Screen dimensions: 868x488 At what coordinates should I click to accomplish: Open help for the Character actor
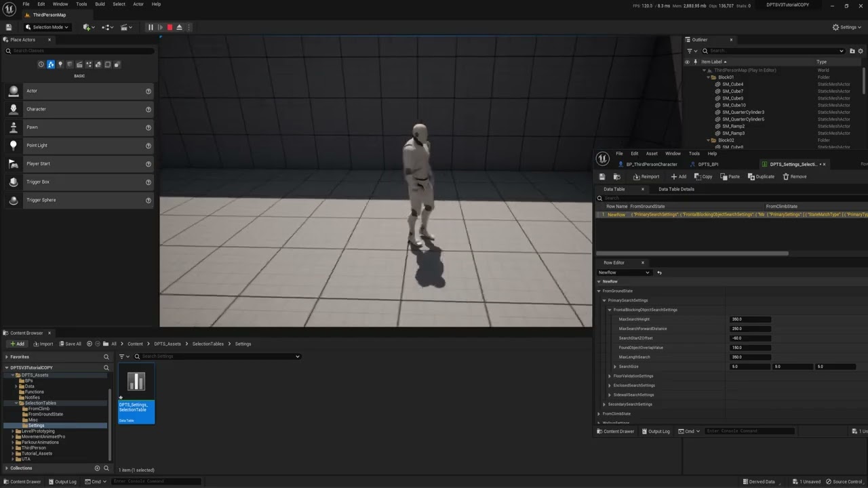149,109
